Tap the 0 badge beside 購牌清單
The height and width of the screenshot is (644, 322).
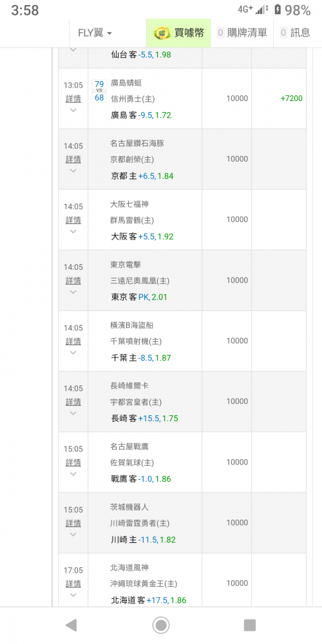point(220,33)
